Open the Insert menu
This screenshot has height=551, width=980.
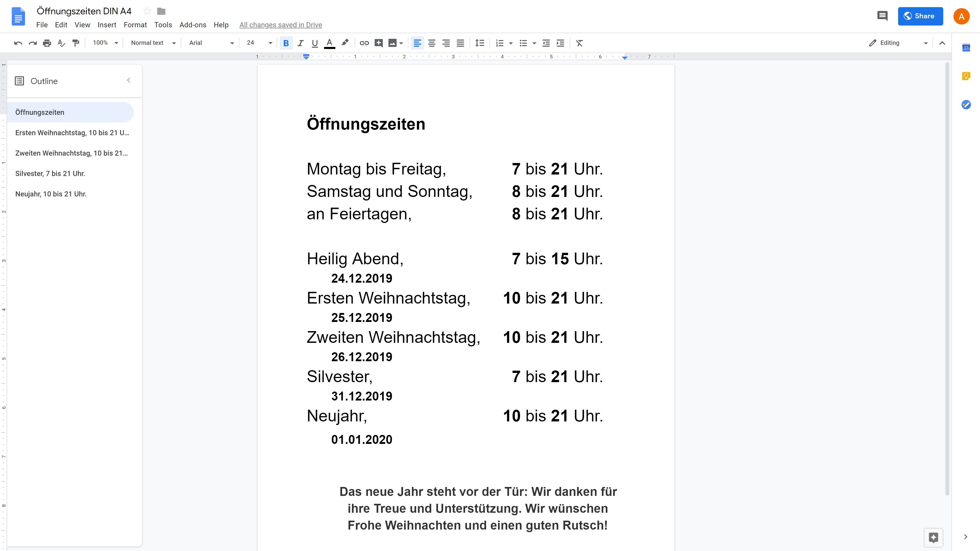[x=106, y=25]
